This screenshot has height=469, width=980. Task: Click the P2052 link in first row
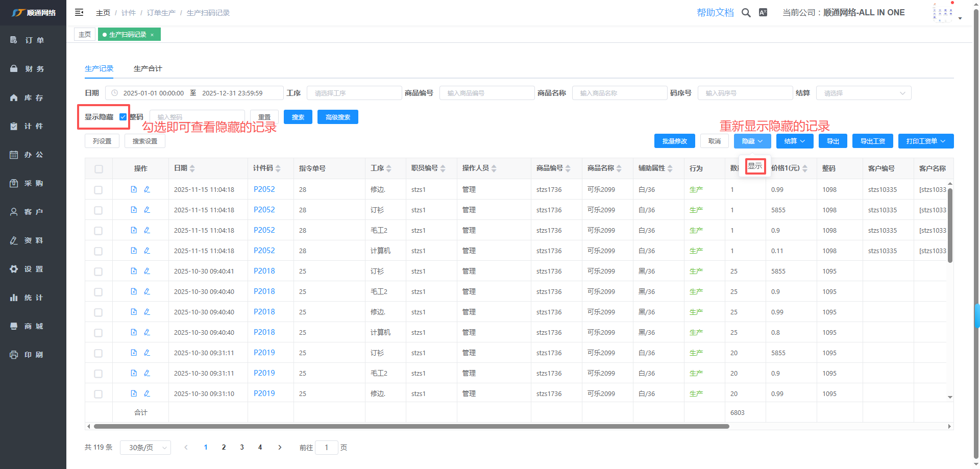coord(264,189)
